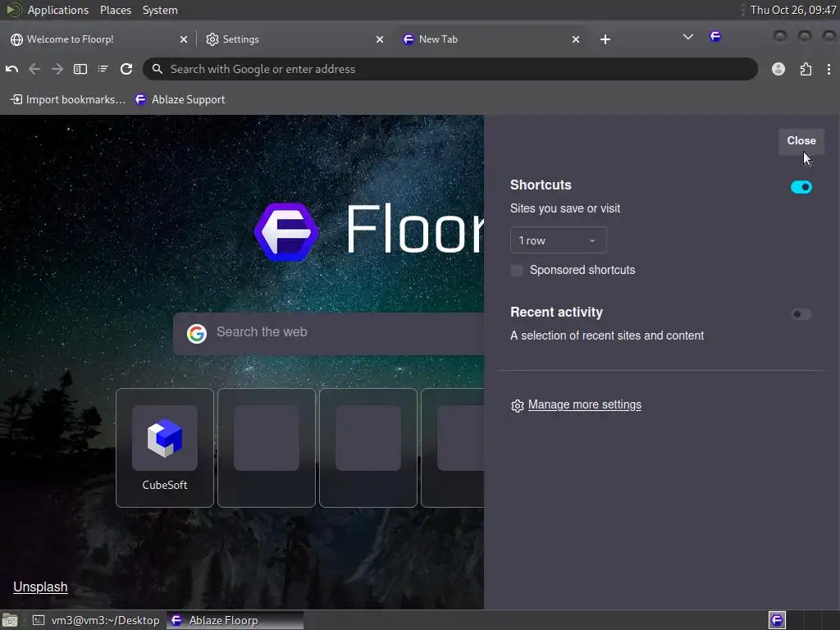Click the Recent activity heading text
The width and height of the screenshot is (840, 630).
point(556,313)
